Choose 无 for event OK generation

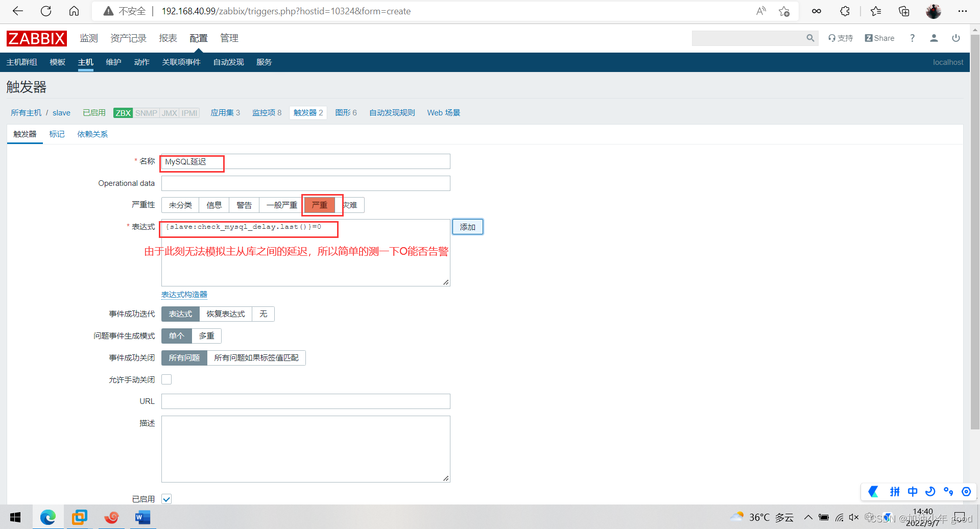[x=264, y=314]
